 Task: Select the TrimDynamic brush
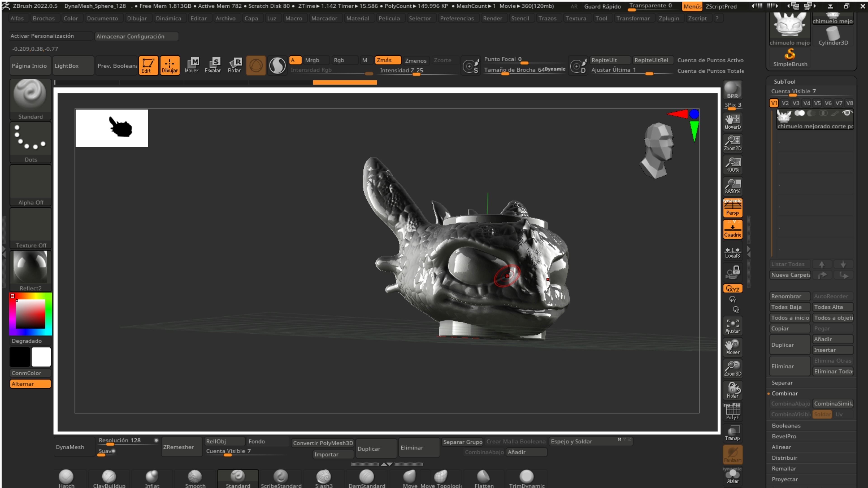click(527, 479)
